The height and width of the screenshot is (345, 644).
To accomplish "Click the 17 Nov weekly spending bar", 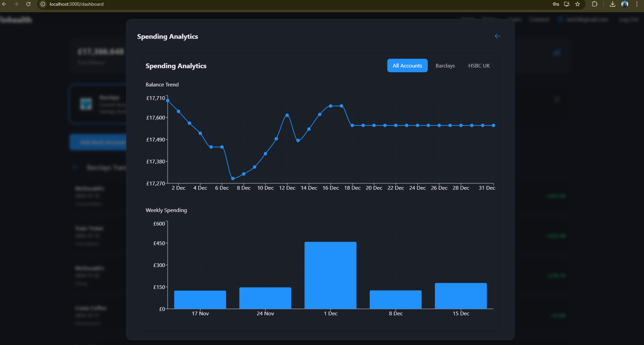I will (x=200, y=300).
